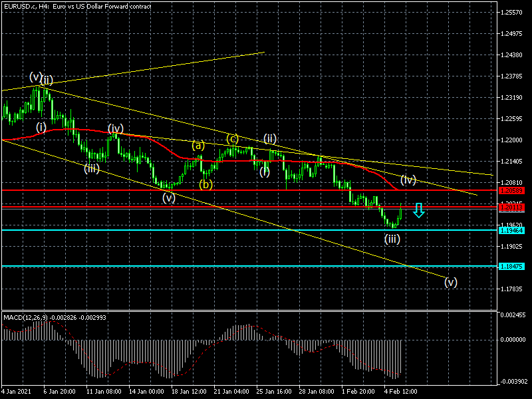Click the cyan down arrow marker

point(418,211)
